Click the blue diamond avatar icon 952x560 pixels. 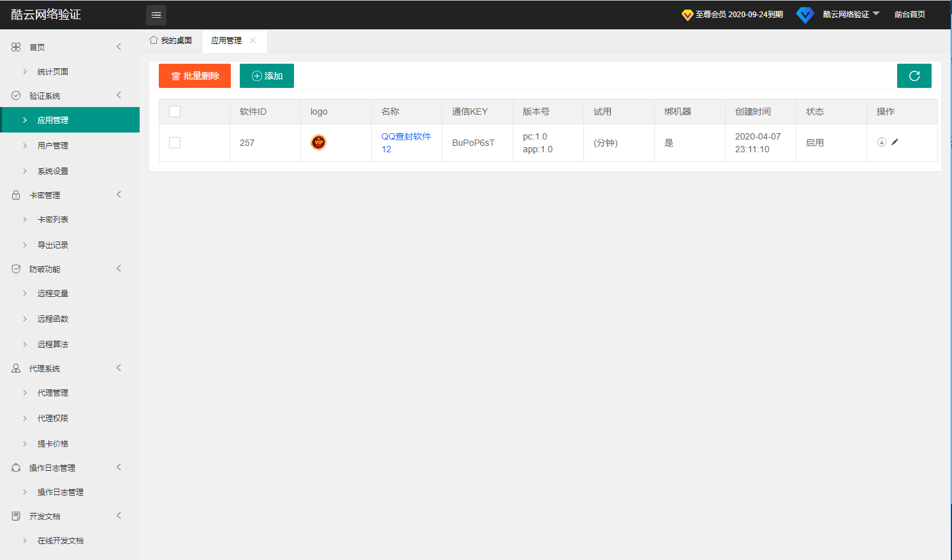pyautogui.click(x=805, y=15)
